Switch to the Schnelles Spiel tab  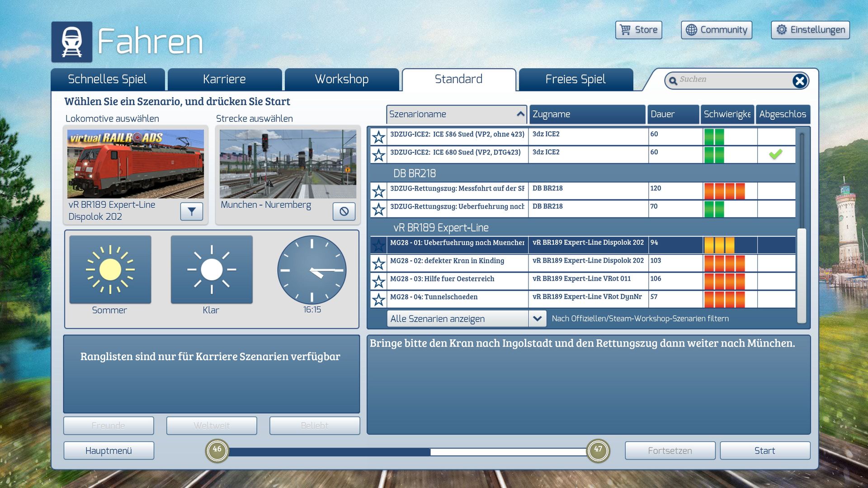point(108,80)
